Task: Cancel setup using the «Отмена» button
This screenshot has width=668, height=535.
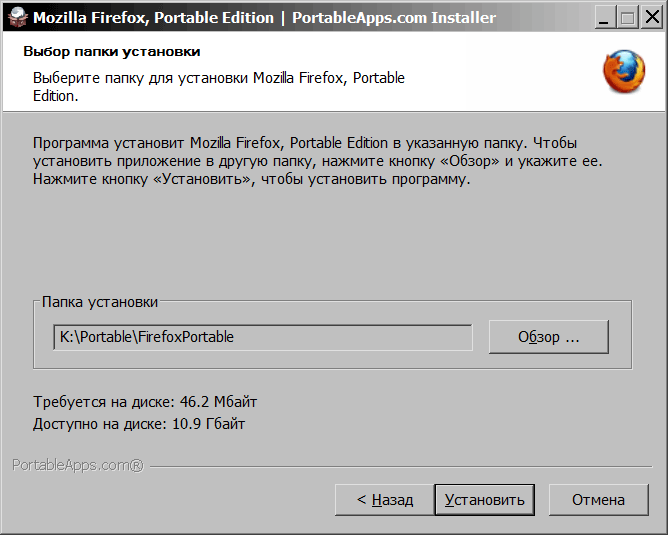Action: [599, 500]
